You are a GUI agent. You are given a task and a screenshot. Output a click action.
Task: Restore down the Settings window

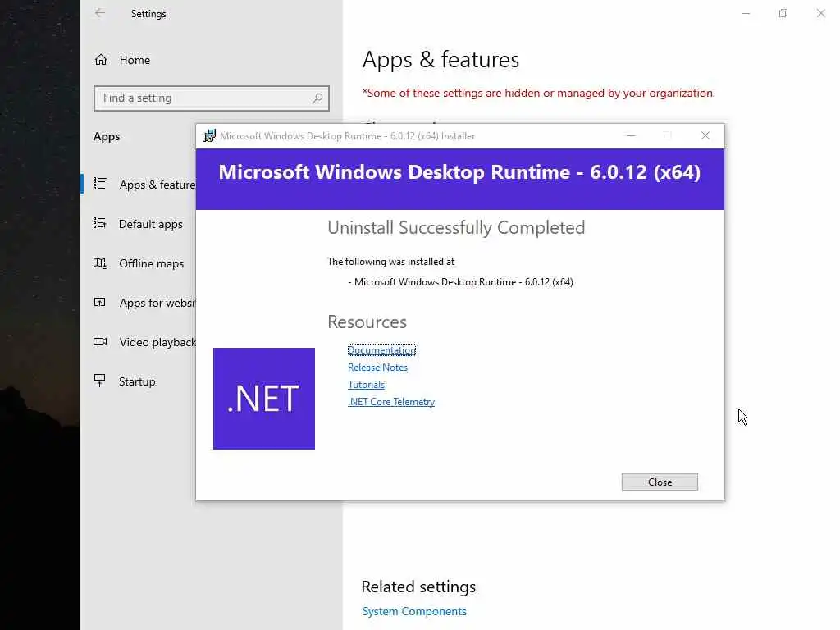tap(783, 13)
